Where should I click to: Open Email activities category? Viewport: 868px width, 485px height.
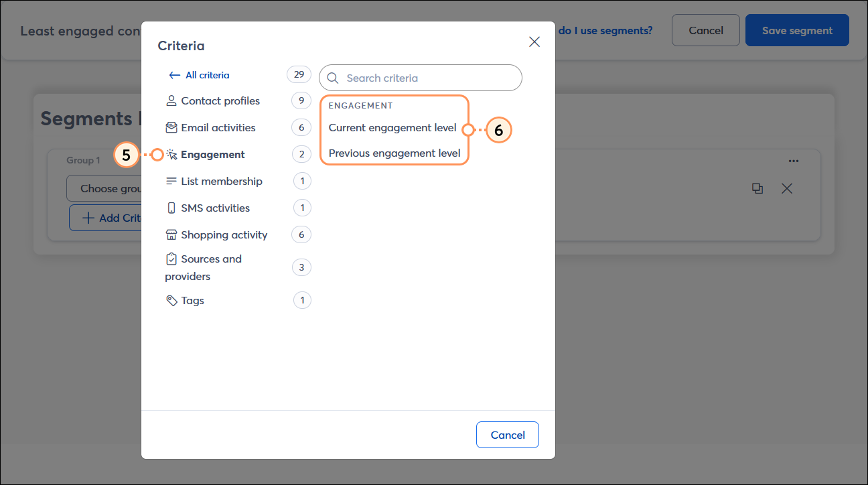tap(218, 127)
